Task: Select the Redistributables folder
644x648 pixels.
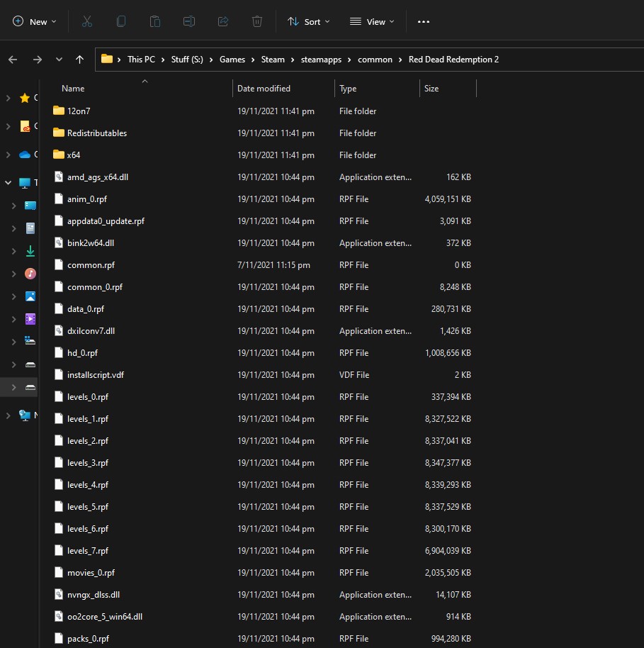Action: click(x=263, y=133)
